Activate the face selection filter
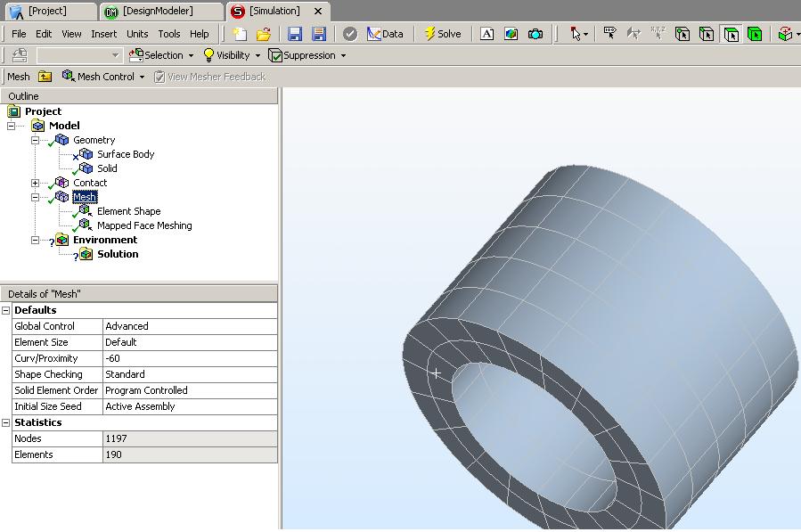Screen dimensions: 801x532 (731, 34)
